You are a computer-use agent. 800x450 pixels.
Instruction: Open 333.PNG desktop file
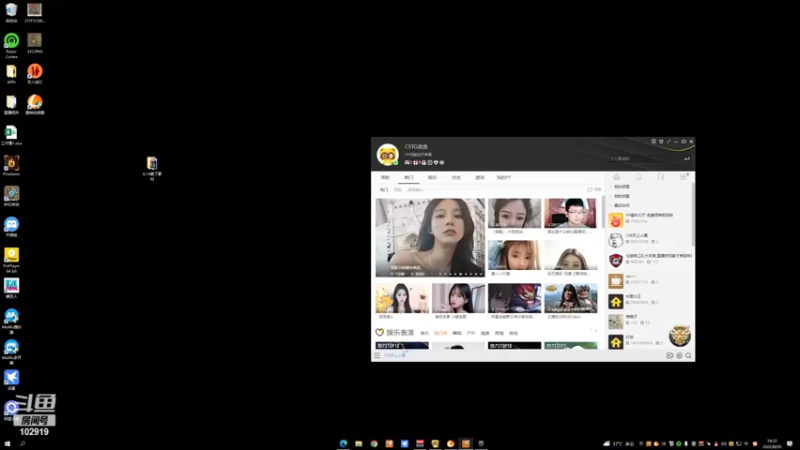[35, 43]
